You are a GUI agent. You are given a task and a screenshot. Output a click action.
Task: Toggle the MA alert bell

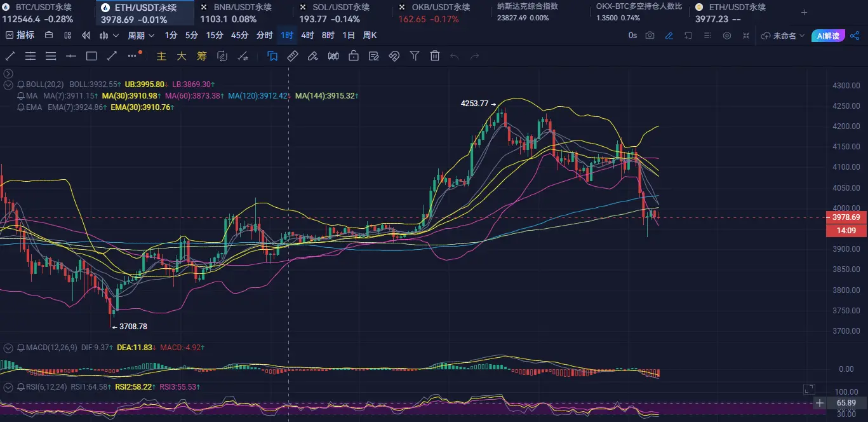(x=22, y=96)
